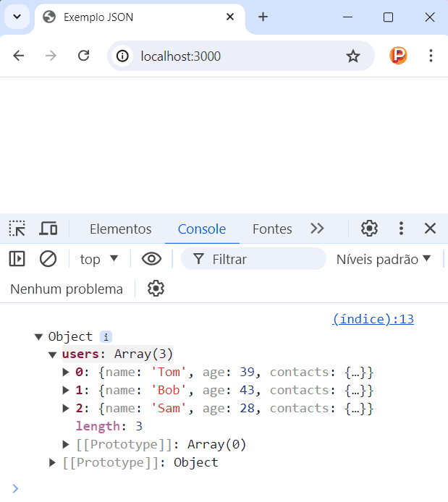This screenshot has height=502, width=448.
Task: Clear the console output
Action: pos(48,259)
